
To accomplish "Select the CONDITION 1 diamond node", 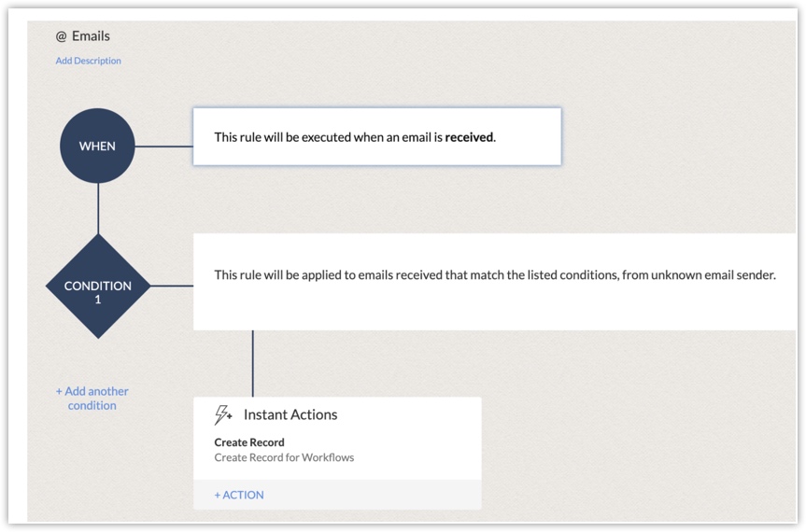I will (x=97, y=286).
